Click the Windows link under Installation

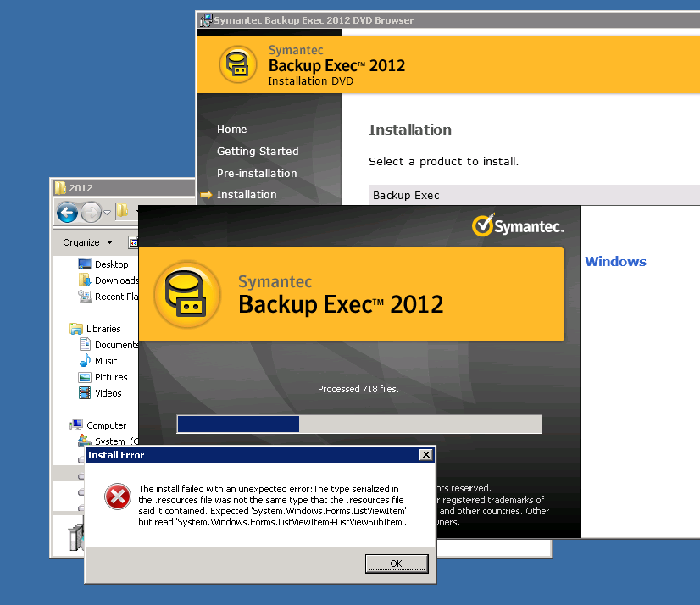(615, 262)
